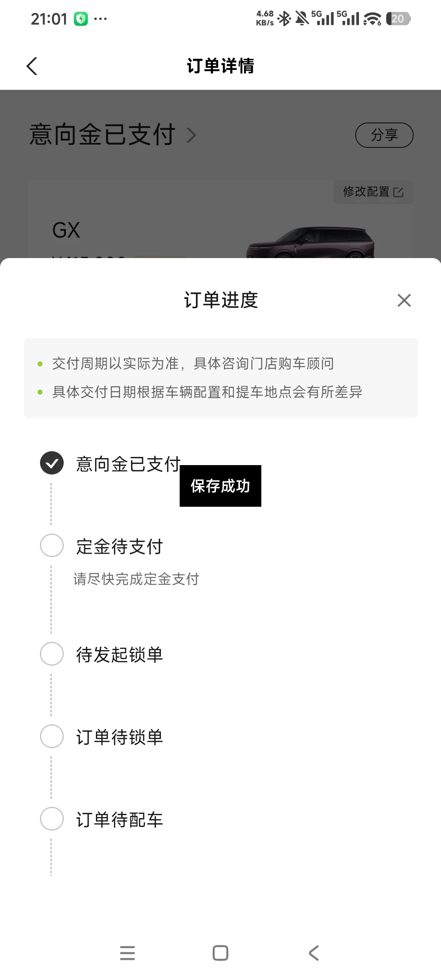Select the 定金待支付 step circle
This screenshot has width=441, height=980.
[x=52, y=546]
